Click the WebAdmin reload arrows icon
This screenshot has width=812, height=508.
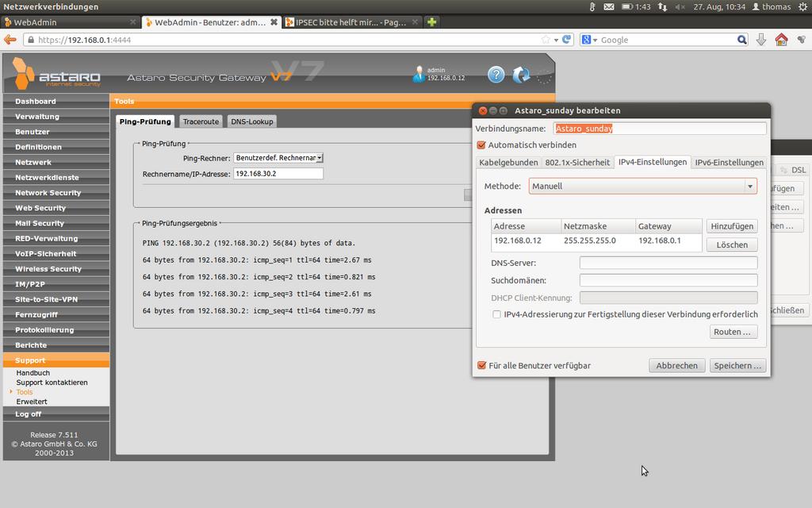point(521,75)
